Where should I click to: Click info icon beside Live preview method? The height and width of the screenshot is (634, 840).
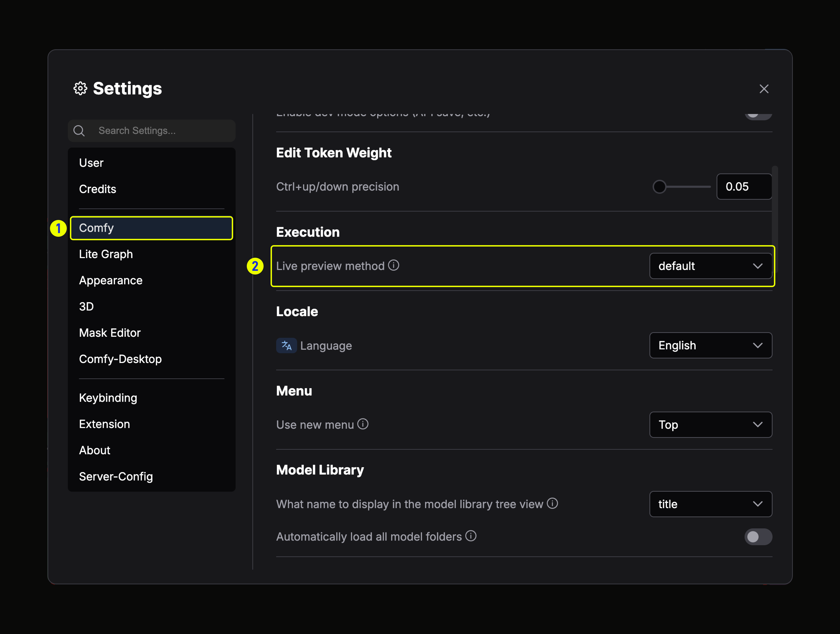pyautogui.click(x=393, y=265)
